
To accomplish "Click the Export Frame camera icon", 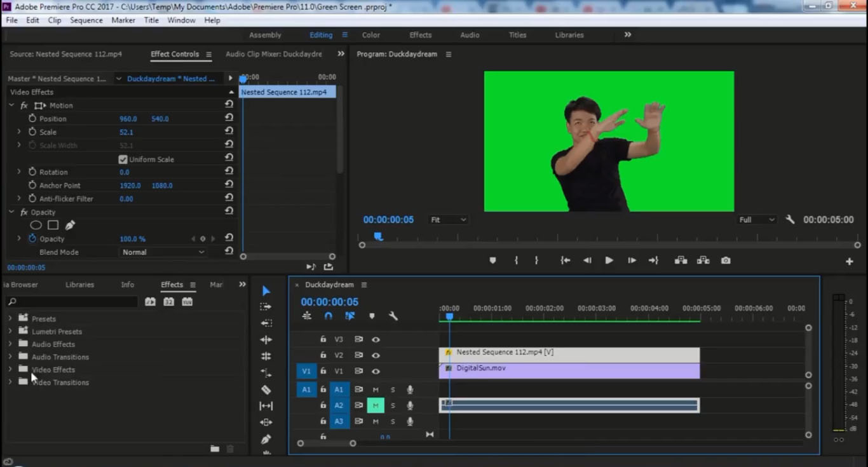I will tap(726, 261).
